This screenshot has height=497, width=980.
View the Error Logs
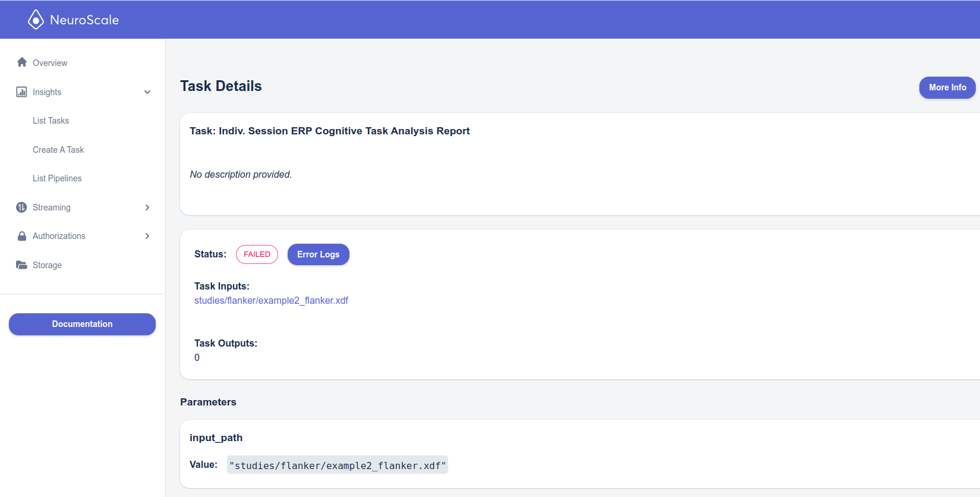tap(319, 254)
